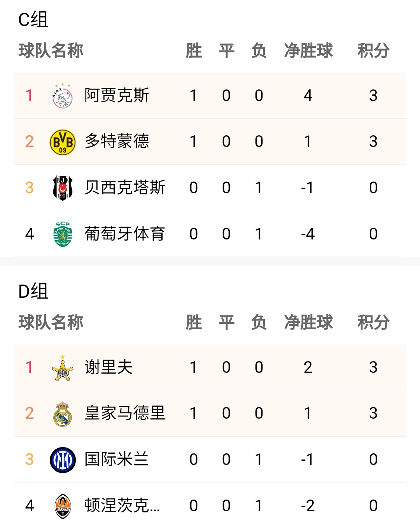This screenshot has height=526, width=420.
Task: Open team page for 阿贾克斯
Action: click(x=117, y=95)
